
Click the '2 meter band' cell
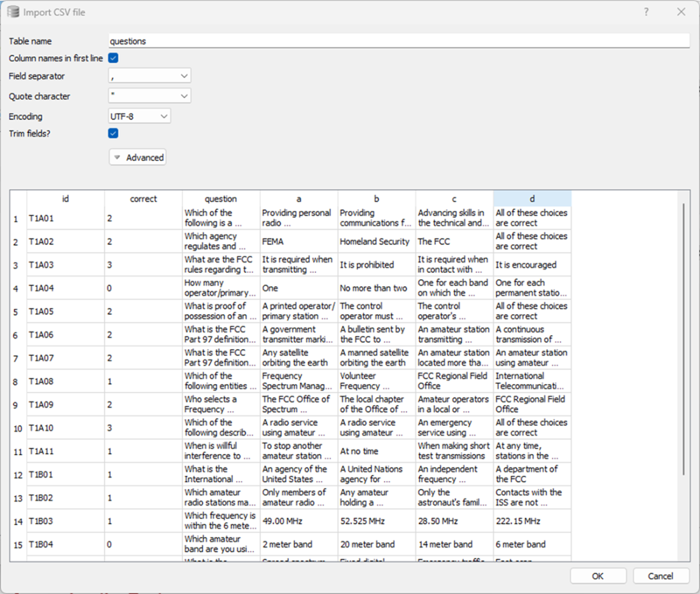pos(298,544)
